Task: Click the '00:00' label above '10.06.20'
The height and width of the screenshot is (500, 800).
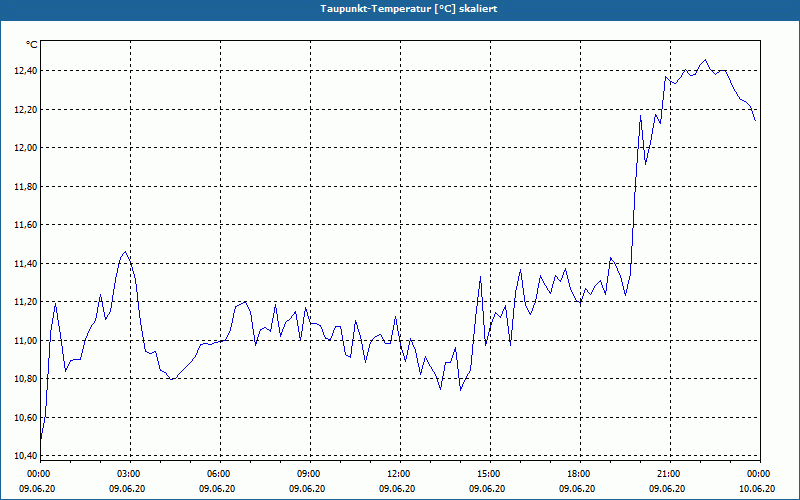Action: click(757, 474)
